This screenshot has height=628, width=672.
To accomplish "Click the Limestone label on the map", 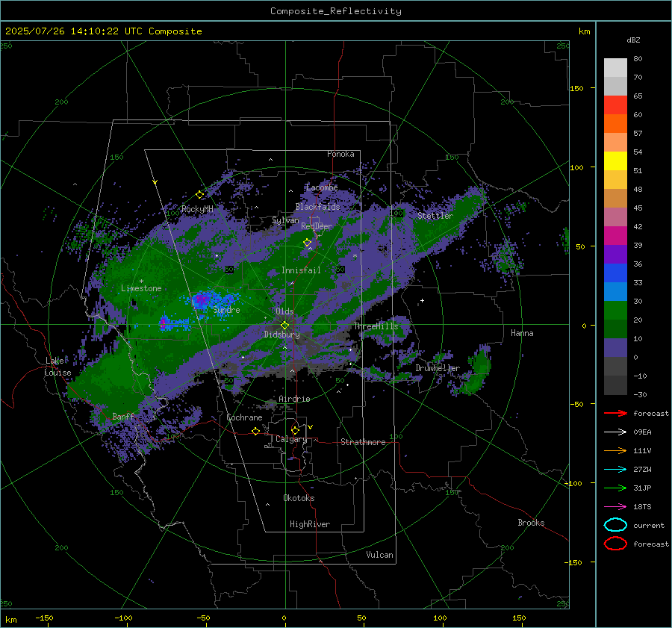I will tap(141, 288).
